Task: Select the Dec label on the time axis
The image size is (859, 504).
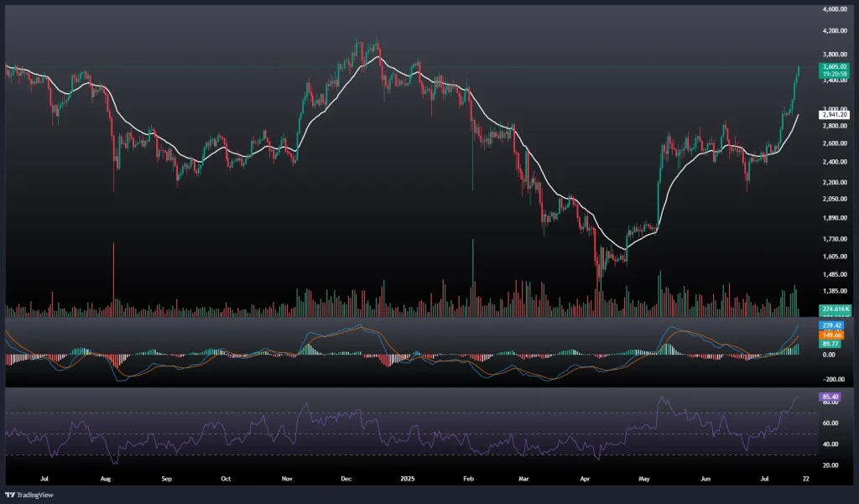Action: (x=346, y=478)
